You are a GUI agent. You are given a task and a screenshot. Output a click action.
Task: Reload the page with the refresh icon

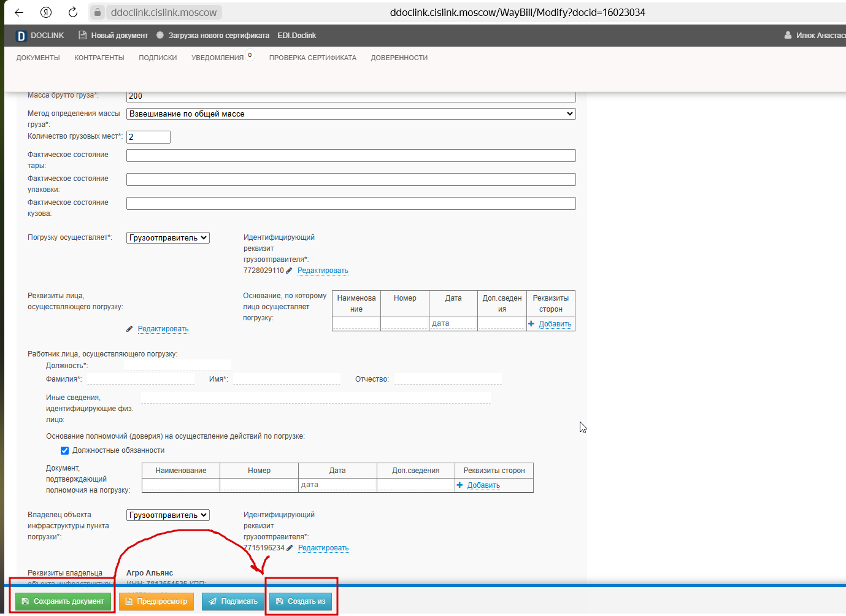click(73, 12)
